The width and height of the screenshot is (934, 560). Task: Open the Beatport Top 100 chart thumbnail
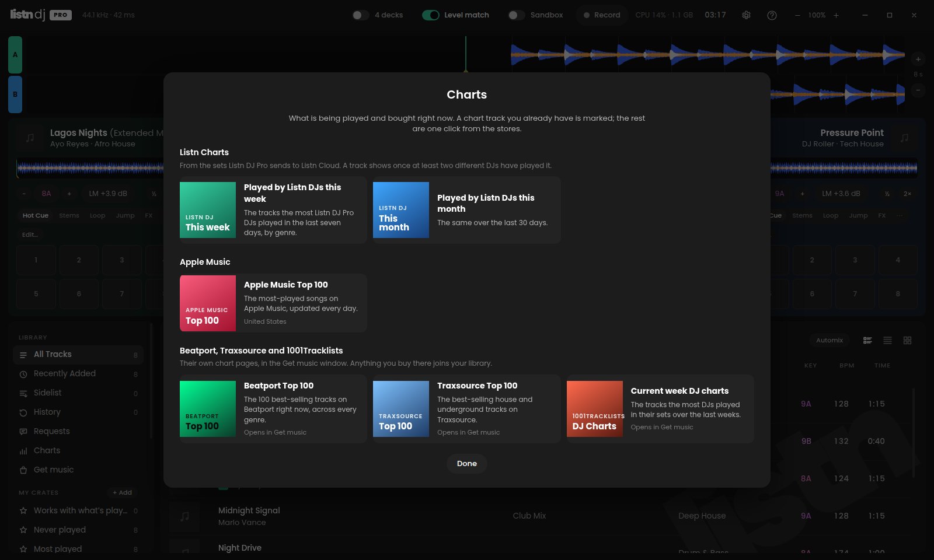[208, 409]
